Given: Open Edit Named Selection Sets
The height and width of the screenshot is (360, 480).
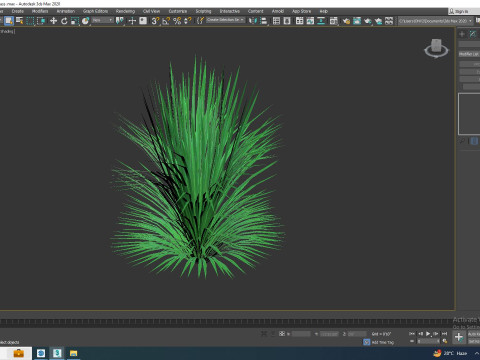Looking at the screenshot, I should pyautogui.click(x=200, y=21).
